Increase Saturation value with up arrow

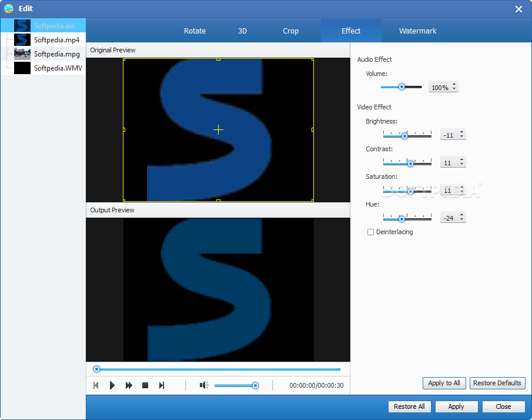[462, 187]
